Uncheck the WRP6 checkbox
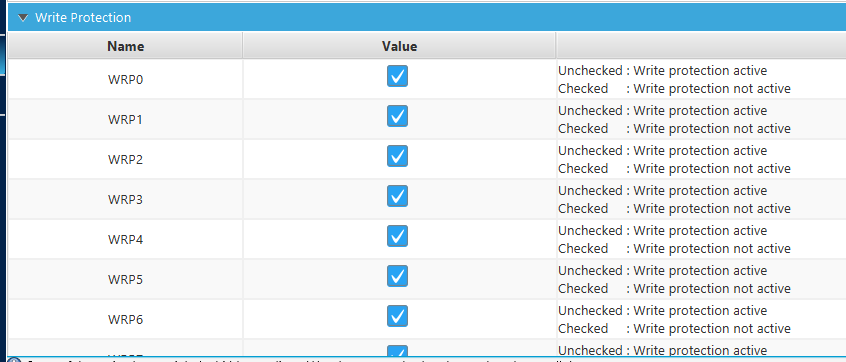Viewport: 846px width, 362px height. click(398, 316)
